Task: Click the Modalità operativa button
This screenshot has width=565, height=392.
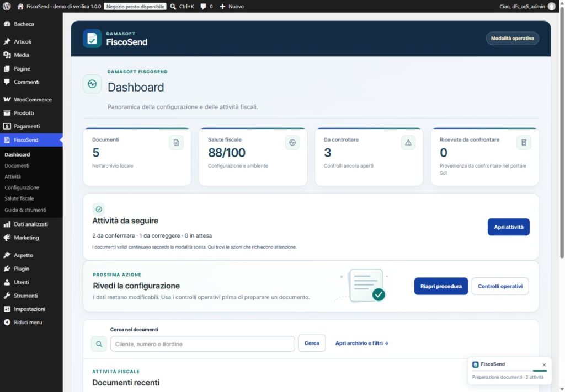Action: point(513,39)
